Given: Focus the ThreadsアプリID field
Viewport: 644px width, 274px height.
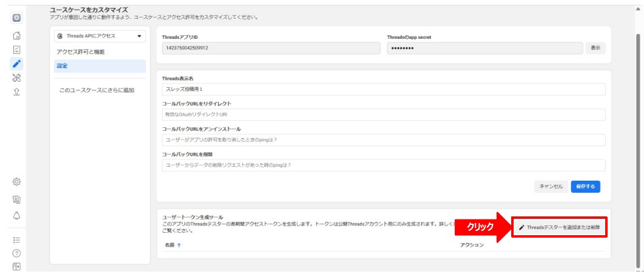Looking at the screenshot, I should (271, 48).
